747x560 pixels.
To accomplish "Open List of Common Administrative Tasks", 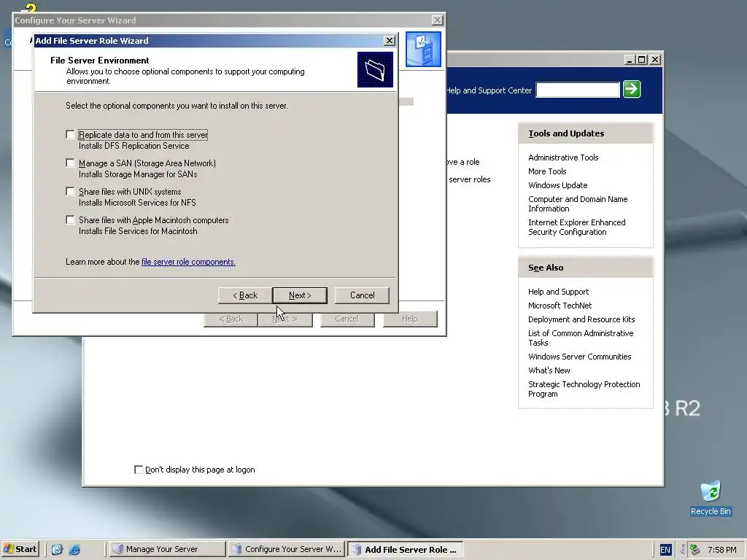I will 580,338.
